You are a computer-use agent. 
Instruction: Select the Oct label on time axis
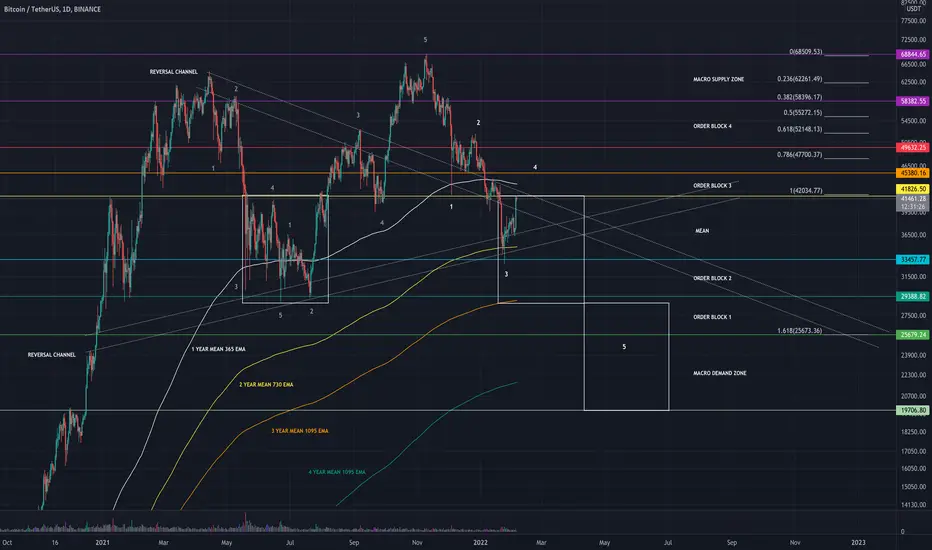[7, 542]
